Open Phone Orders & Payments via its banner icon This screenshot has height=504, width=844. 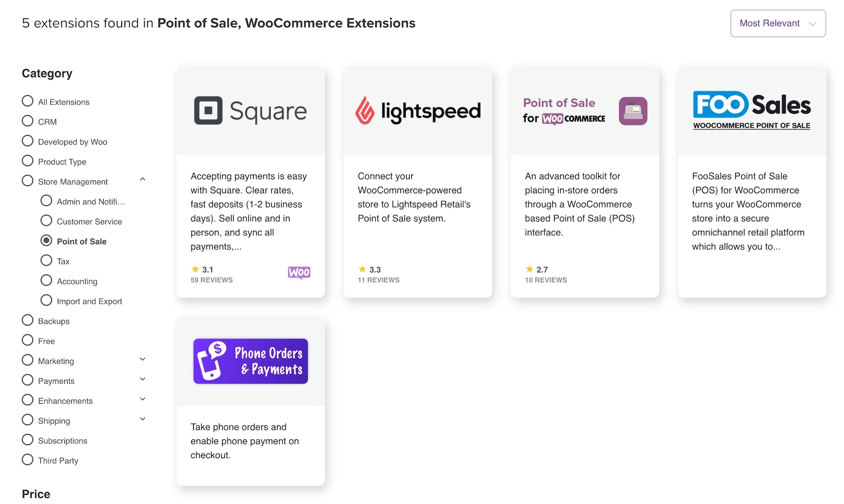click(x=250, y=361)
